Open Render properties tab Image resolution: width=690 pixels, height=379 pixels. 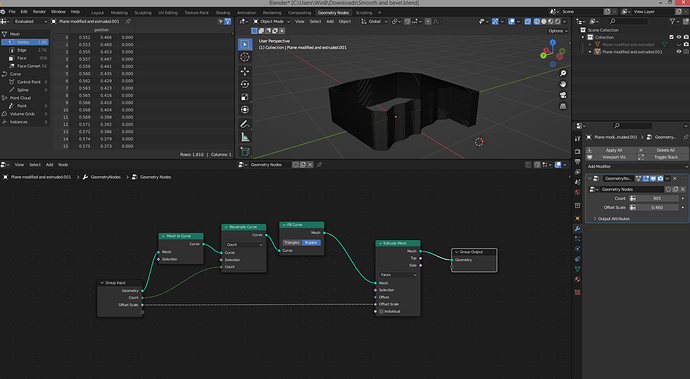coord(577,151)
